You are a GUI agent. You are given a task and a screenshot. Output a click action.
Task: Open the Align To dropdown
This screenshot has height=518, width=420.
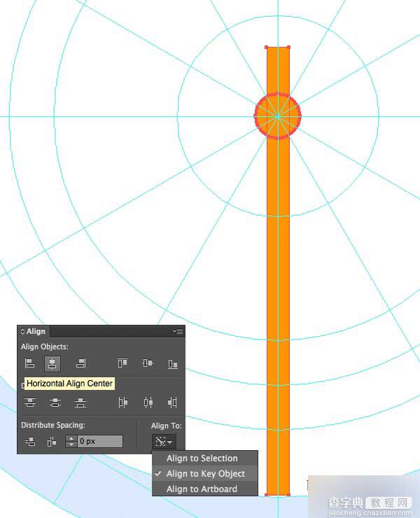(164, 442)
